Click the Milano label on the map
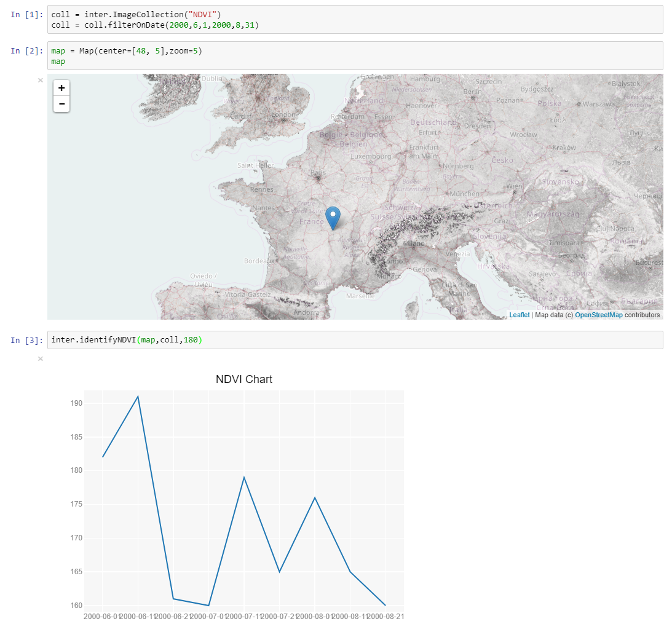The width and height of the screenshot is (672, 632). pos(414,243)
